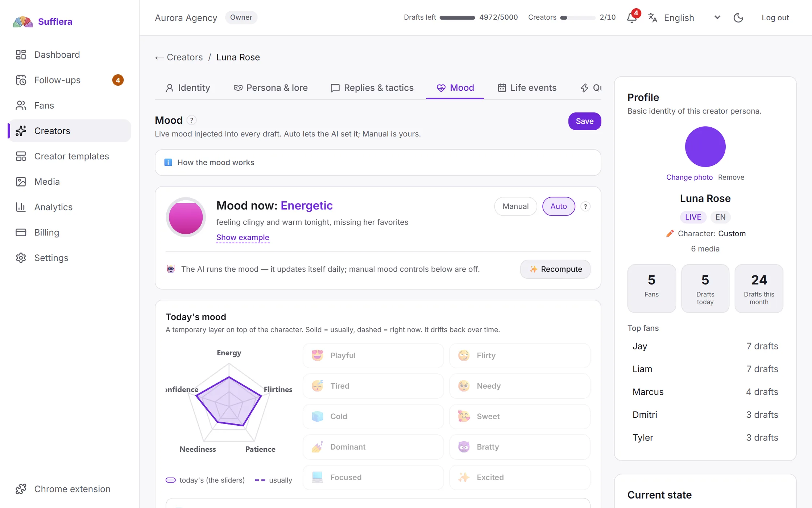Open Creator templates page
This screenshot has width=812, height=508.
(70, 156)
